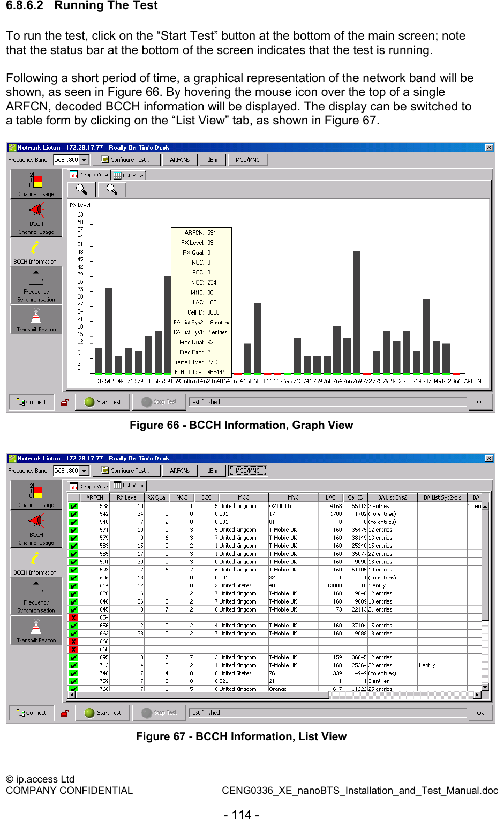Open BCCH Channel Usage in Figure 67 sidebar
Viewport: 504px width, 819px height.
pos(36,529)
